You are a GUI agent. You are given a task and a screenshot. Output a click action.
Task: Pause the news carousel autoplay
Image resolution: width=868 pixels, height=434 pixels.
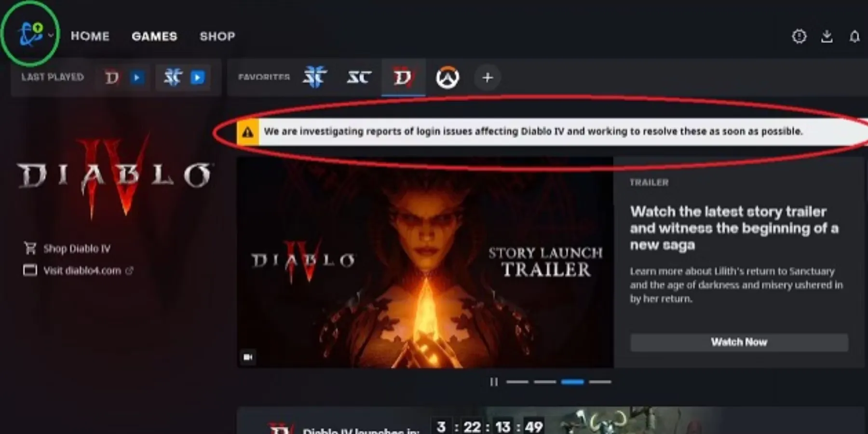[494, 382]
